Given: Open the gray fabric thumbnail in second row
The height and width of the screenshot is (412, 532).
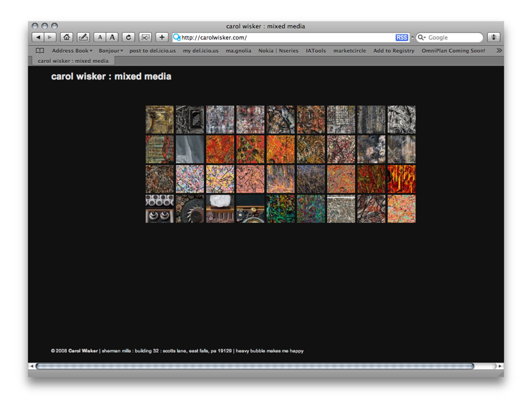Looking at the screenshot, I should [x=190, y=149].
